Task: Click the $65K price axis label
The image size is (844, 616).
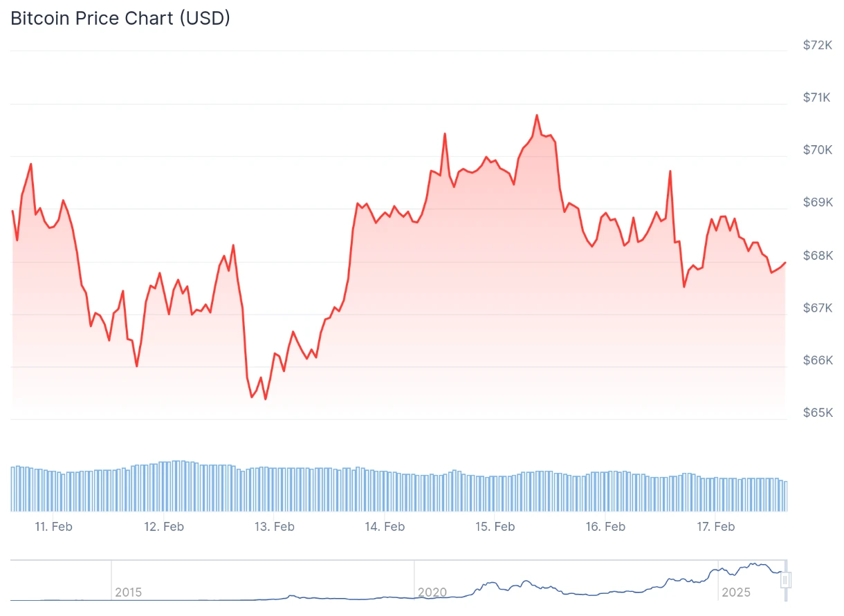Action: [x=817, y=413]
